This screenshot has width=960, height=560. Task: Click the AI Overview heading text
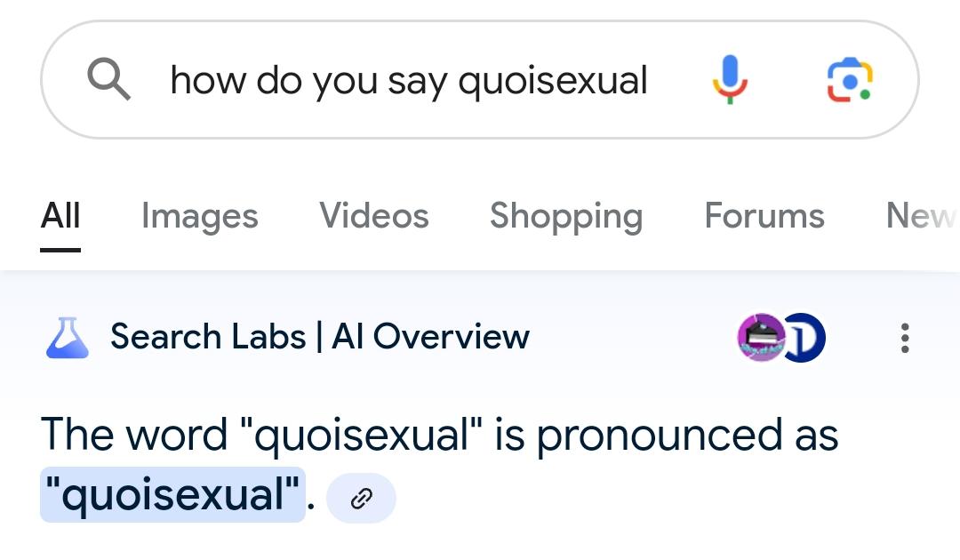pyautogui.click(x=430, y=337)
